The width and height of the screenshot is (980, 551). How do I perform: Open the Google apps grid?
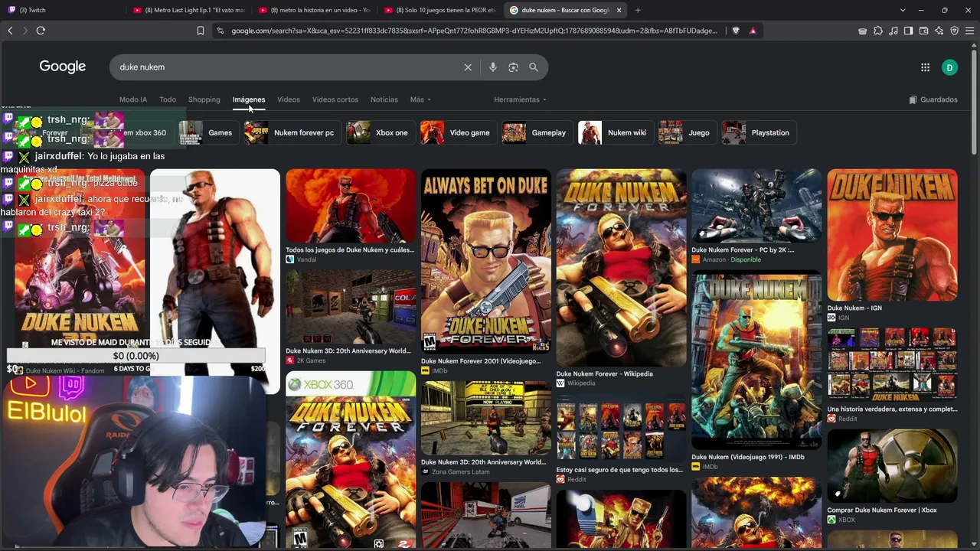click(925, 67)
